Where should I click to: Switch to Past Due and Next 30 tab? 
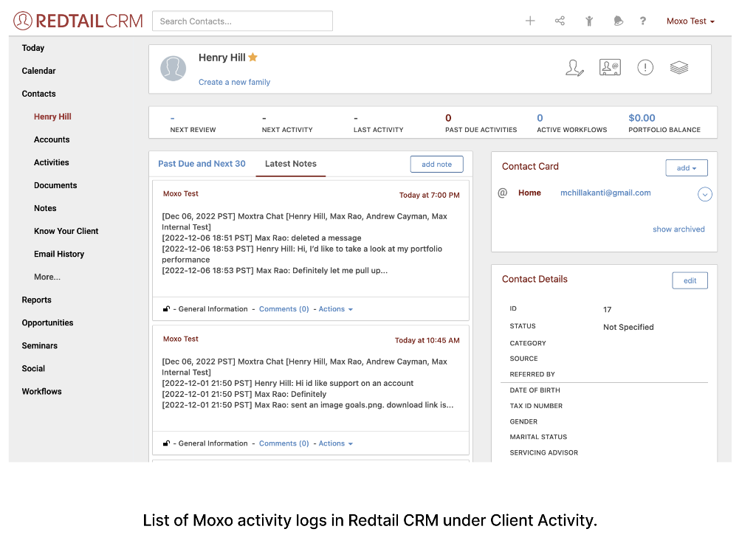click(202, 164)
